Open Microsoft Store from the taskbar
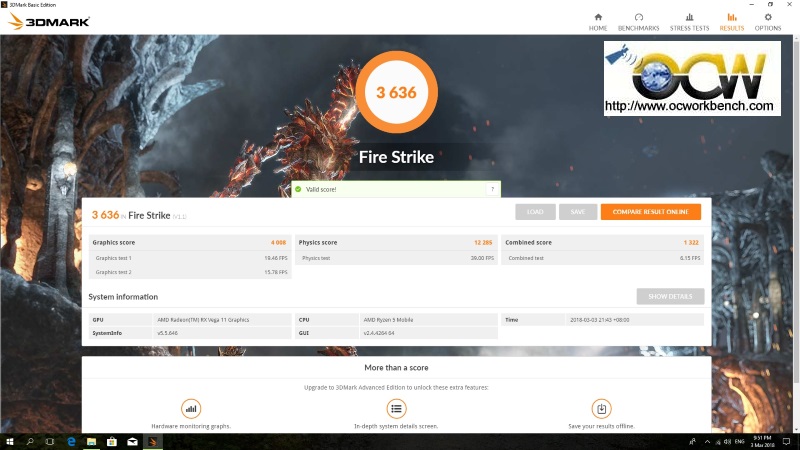Viewport: 800px width, 450px height. (112, 442)
